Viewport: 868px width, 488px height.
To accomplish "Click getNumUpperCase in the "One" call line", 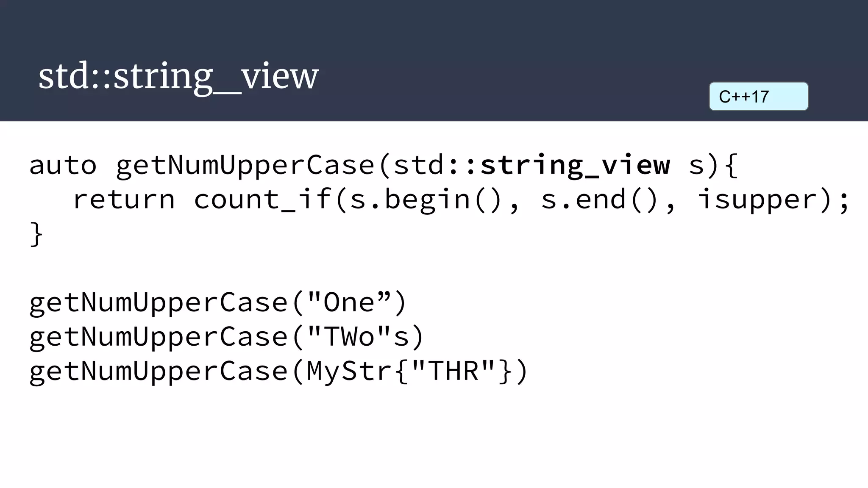I will pos(159,302).
